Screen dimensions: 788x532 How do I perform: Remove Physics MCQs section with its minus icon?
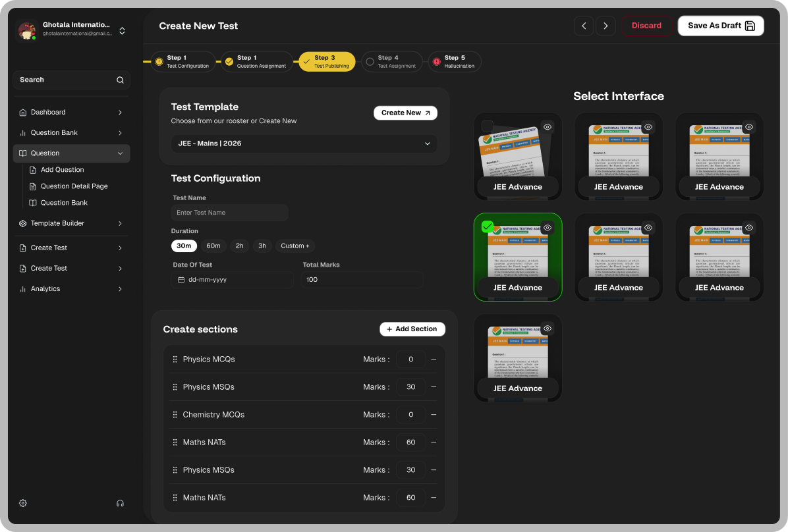pos(434,359)
